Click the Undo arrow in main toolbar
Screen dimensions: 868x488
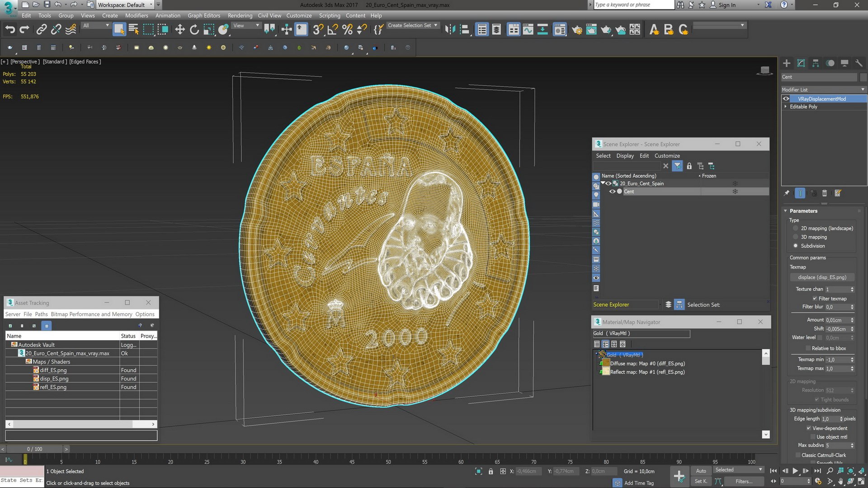10,30
